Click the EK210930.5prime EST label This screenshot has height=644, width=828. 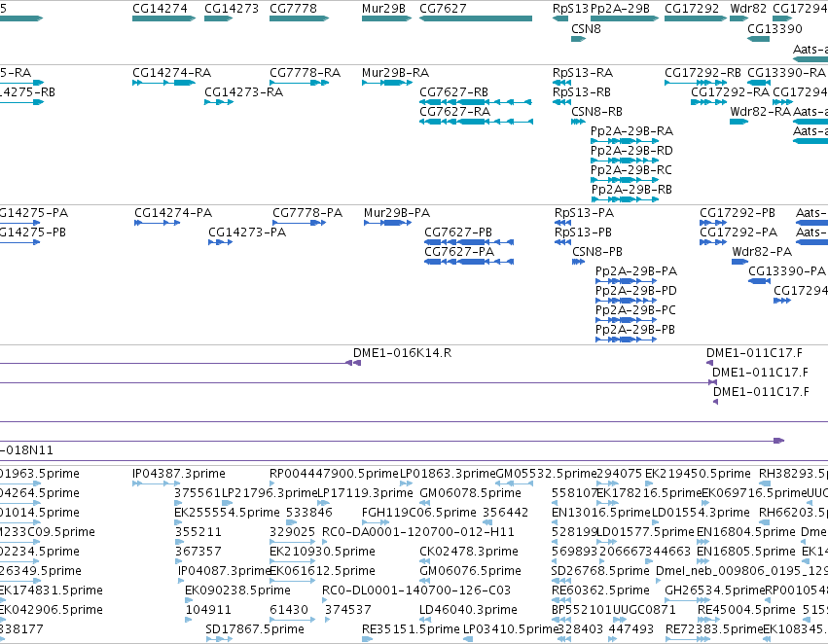point(322,552)
